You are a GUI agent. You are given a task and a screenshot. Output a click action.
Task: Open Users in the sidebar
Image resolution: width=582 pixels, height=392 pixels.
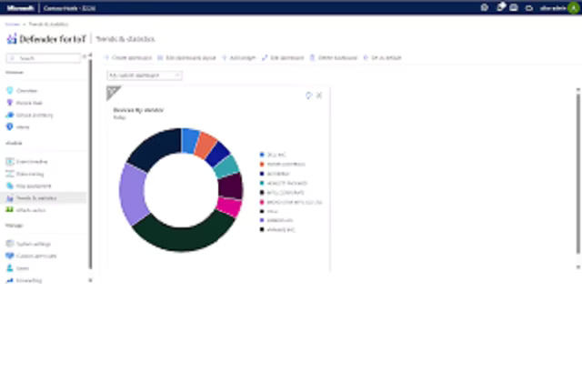pyautogui.click(x=17, y=268)
